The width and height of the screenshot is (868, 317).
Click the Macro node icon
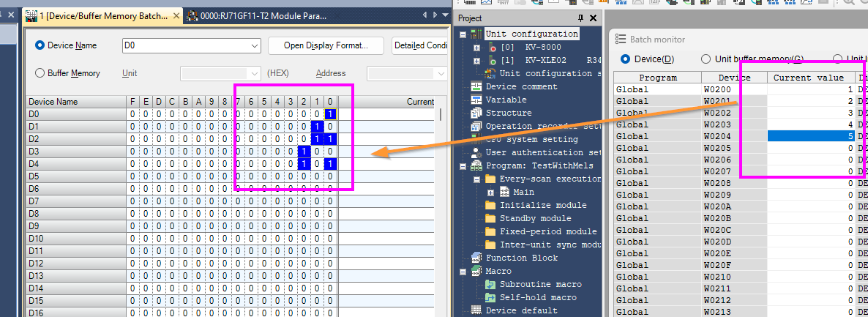click(476, 271)
